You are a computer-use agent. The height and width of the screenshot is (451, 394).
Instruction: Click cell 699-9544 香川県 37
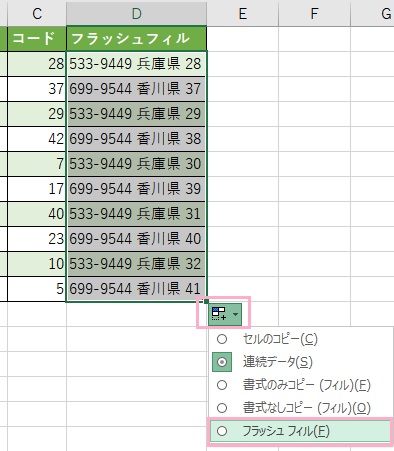click(x=136, y=89)
